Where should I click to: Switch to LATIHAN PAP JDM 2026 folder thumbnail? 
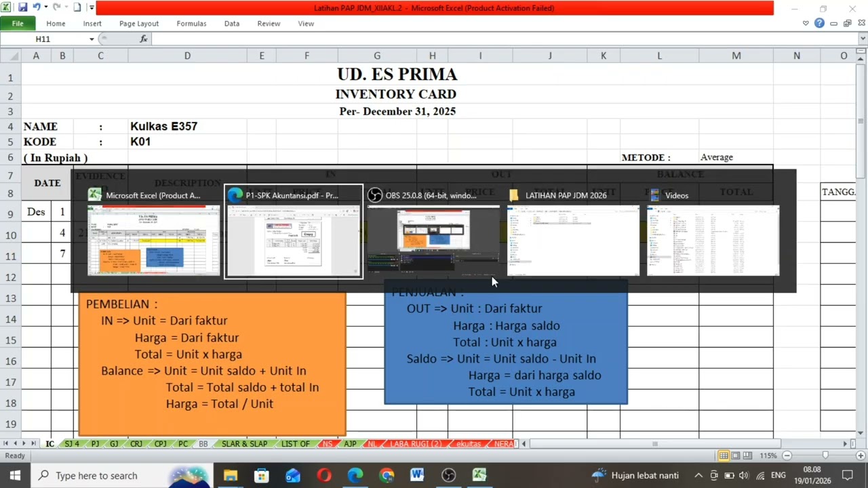coord(573,232)
